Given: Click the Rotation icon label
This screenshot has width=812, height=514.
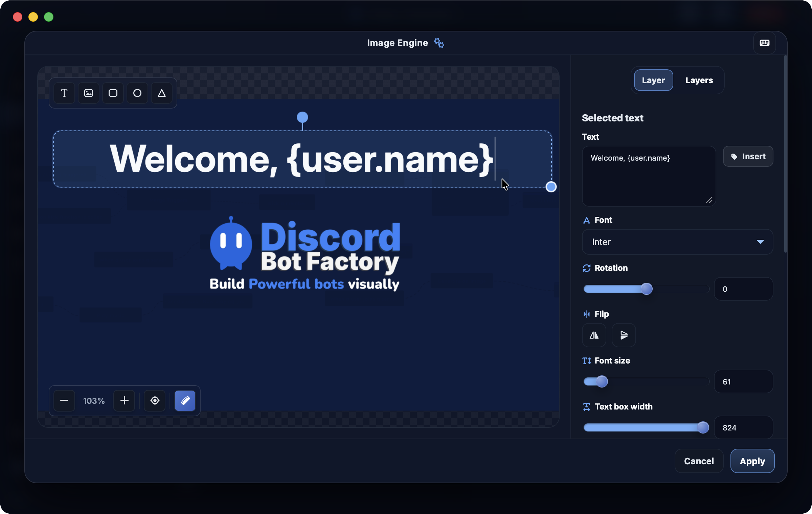Looking at the screenshot, I should [587, 268].
